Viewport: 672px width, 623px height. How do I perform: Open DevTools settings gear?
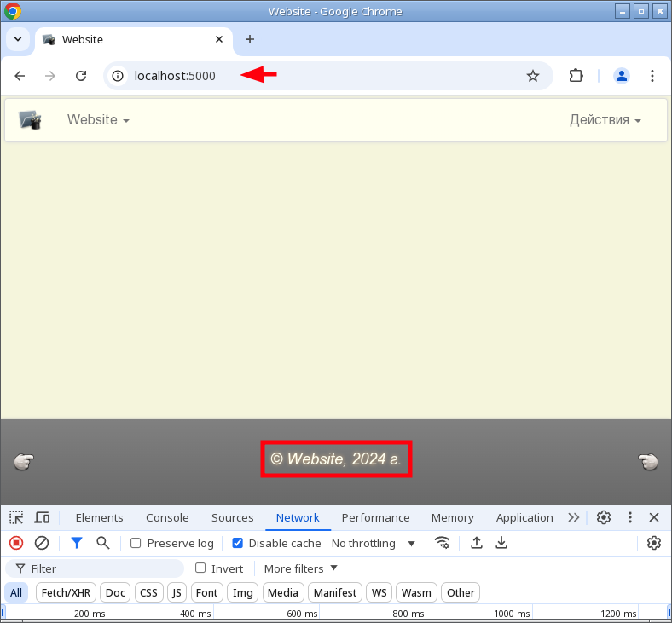pyautogui.click(x=604, y=517)
